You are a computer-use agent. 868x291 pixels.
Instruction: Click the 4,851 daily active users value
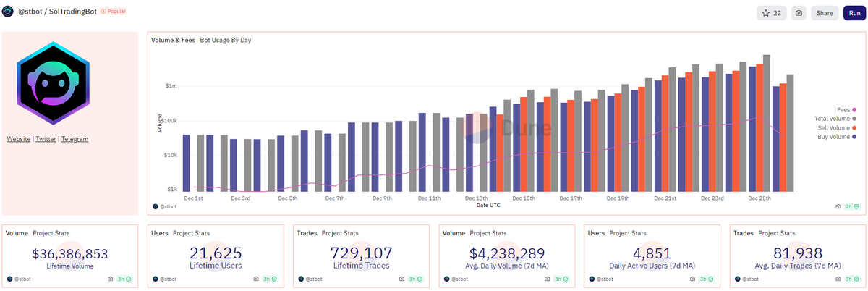pyautogui.click(x=652, y=254)
